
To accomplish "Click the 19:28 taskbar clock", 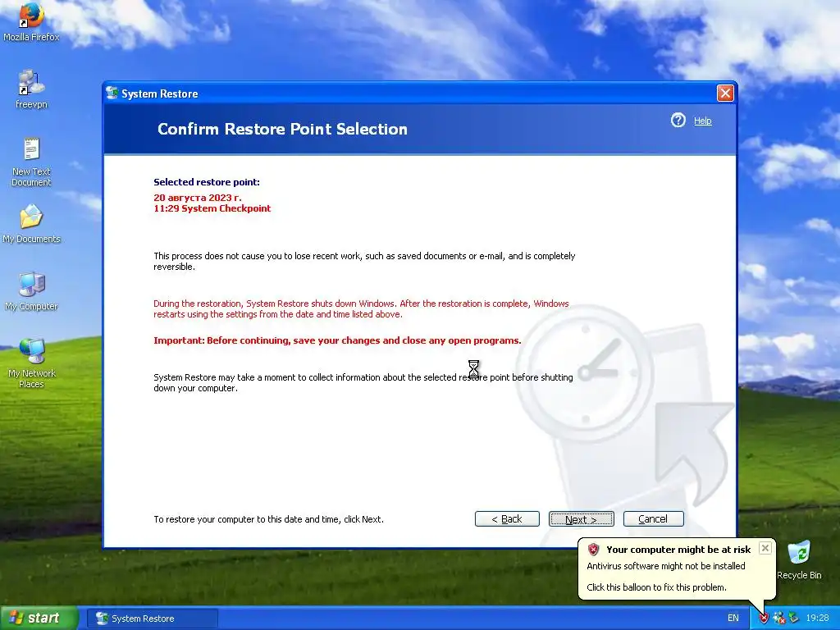I will 817,619.
